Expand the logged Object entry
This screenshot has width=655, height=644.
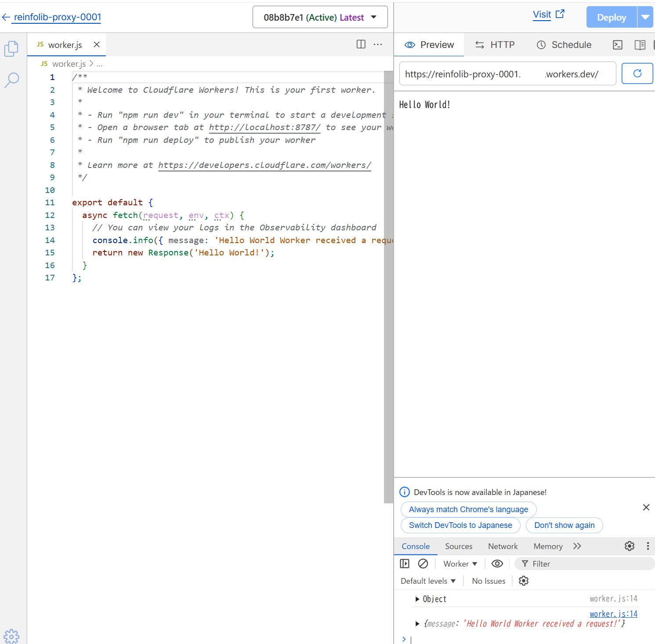point(417,599)
